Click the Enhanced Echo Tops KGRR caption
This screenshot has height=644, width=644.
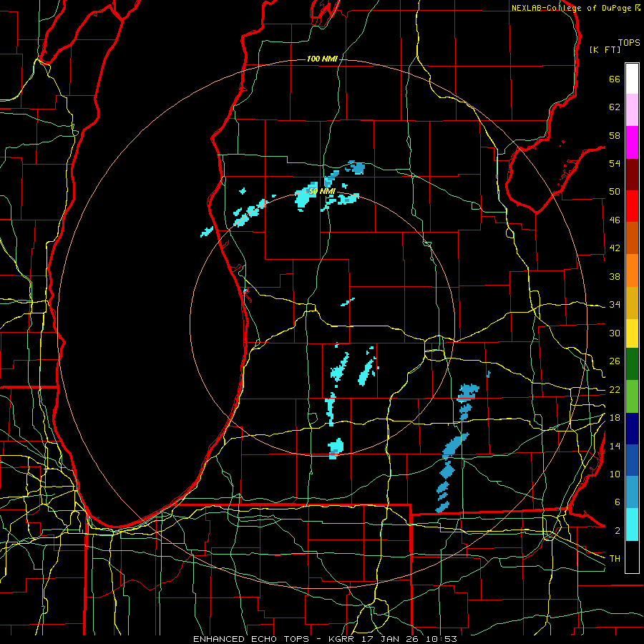pos(325,639)
